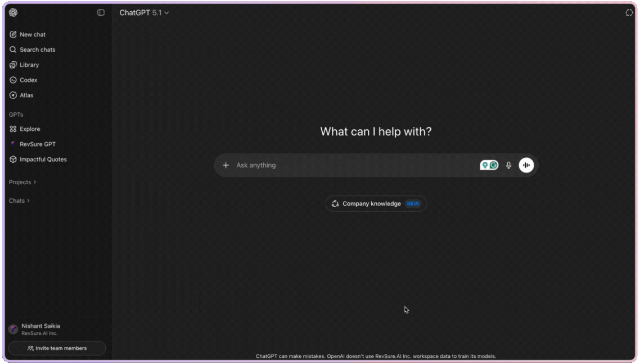Click the Grammarly icon in prompt box
This screenshot has width=640, height=364.
click(x=494, y=165)
